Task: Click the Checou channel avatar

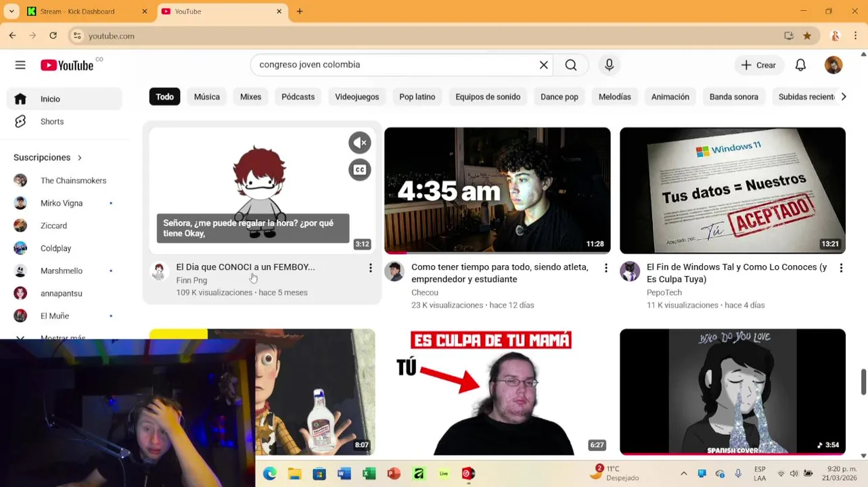Action: pyautogui.click(x=394, y=271)
